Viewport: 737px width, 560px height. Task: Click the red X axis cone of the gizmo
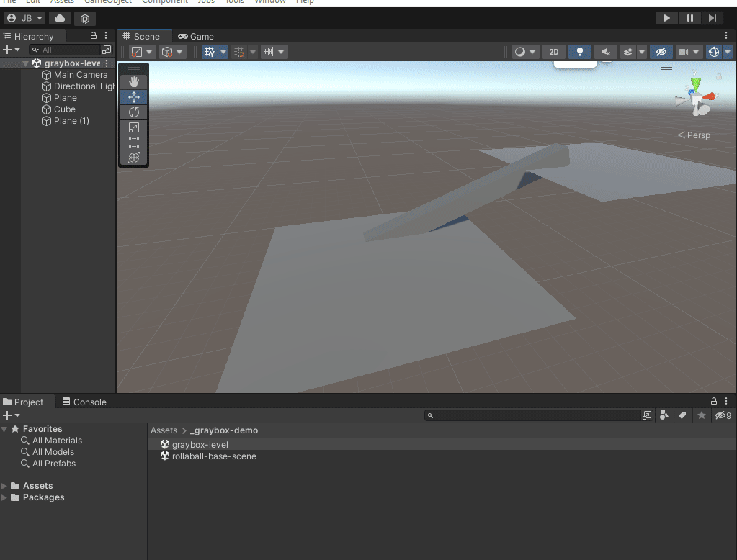(709, 96)
